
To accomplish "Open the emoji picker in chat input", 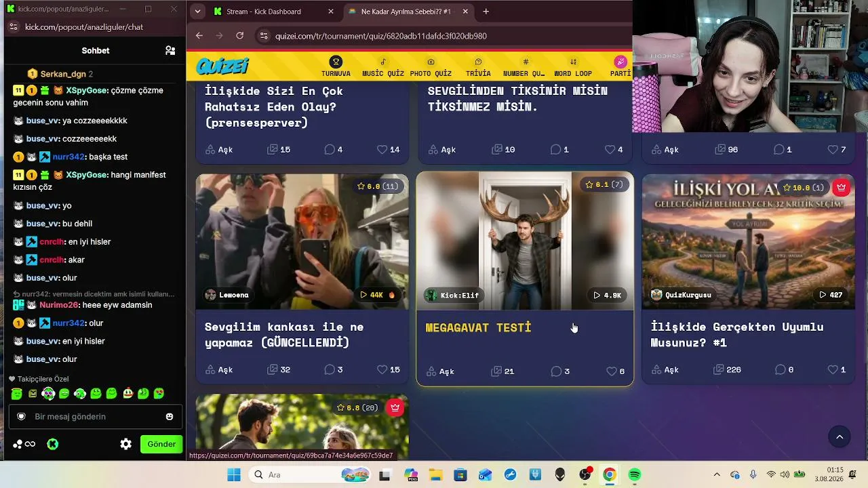I will click(x=170, y=416).
